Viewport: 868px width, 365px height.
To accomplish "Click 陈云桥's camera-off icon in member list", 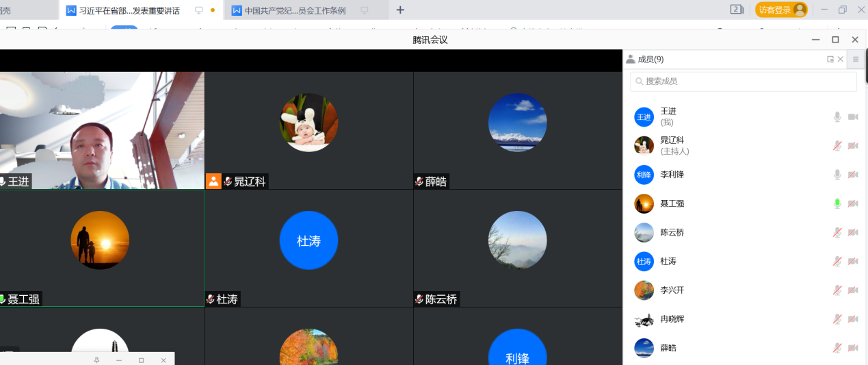I will pos(853,232).
